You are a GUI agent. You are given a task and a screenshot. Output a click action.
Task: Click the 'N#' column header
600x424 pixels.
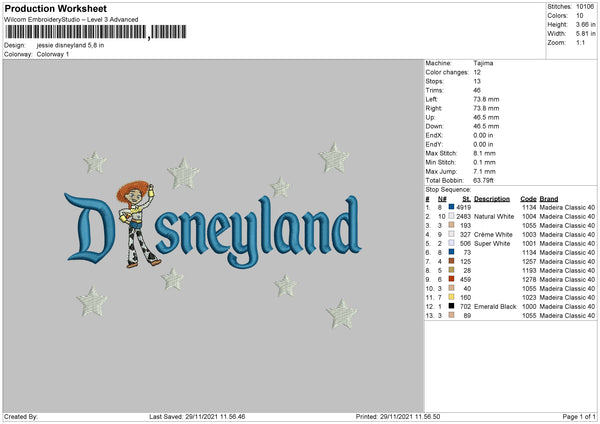pos(442,199)
